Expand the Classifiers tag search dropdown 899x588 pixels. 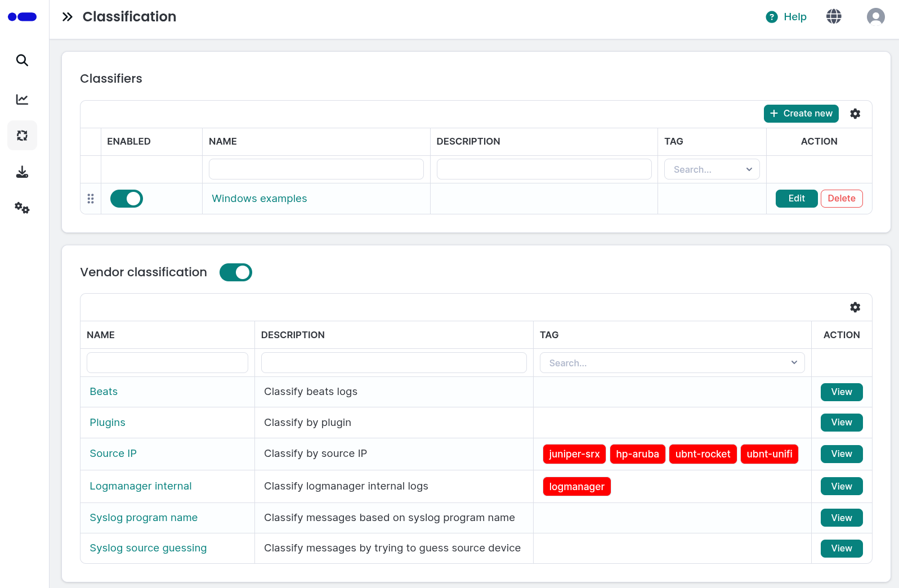[712, 169]
